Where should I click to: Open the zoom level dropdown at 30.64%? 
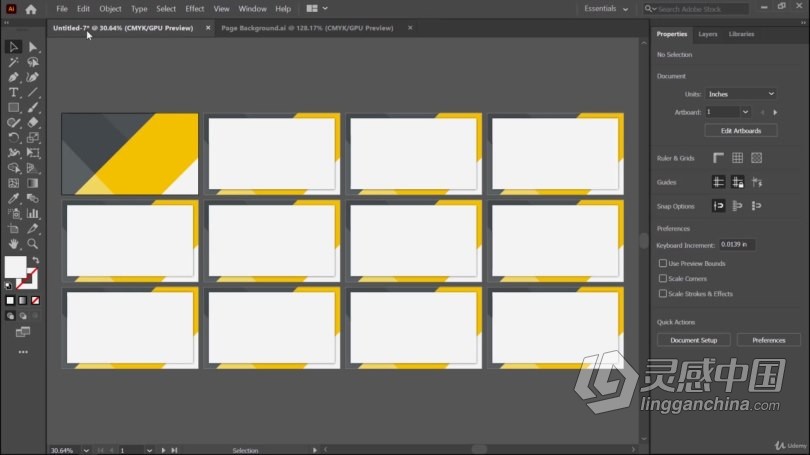[x=86, y=450]
